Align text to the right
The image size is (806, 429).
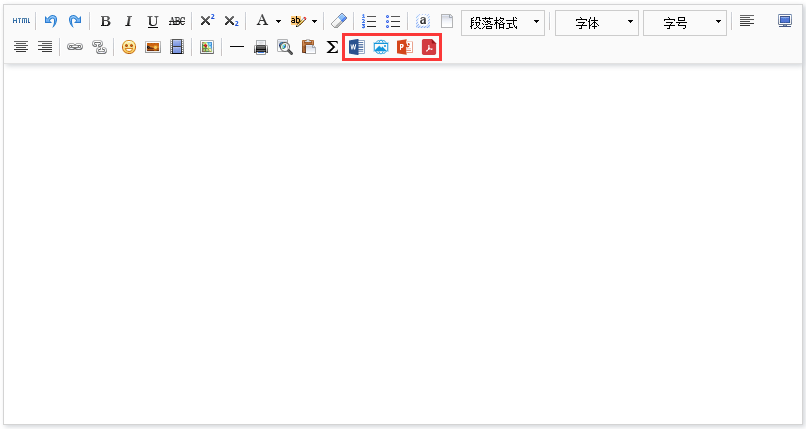[x=45, y=47]
